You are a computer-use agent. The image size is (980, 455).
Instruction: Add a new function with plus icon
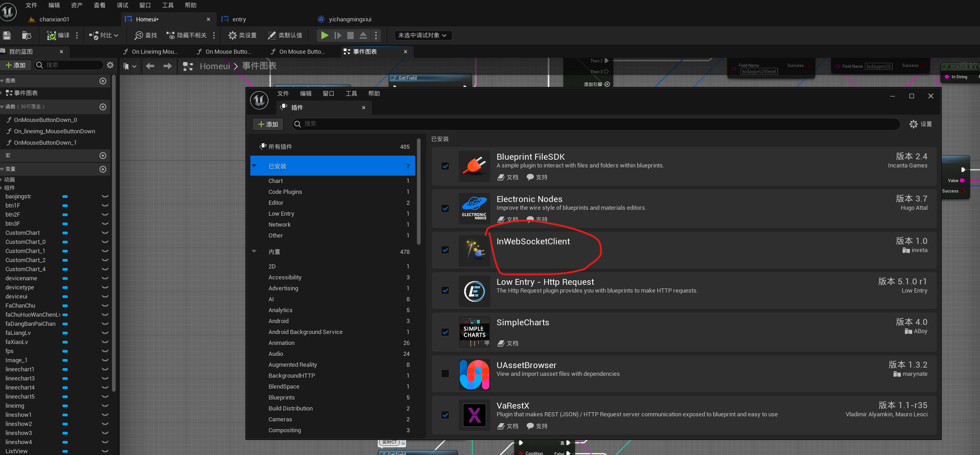click(103, 107)
